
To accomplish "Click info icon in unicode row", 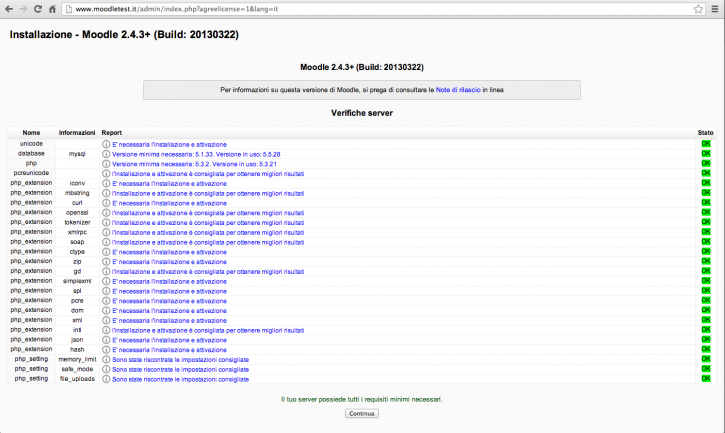I will tap(106, 144).
